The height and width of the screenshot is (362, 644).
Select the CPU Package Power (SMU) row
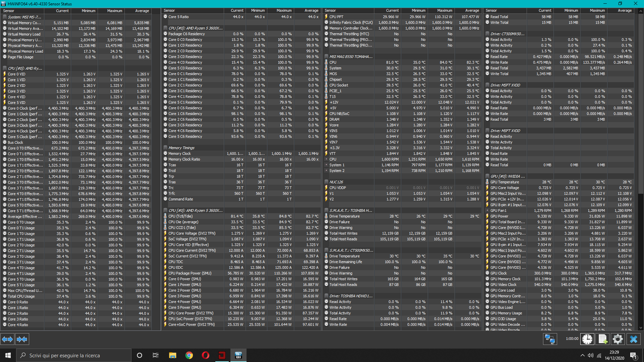click(241, 273)
